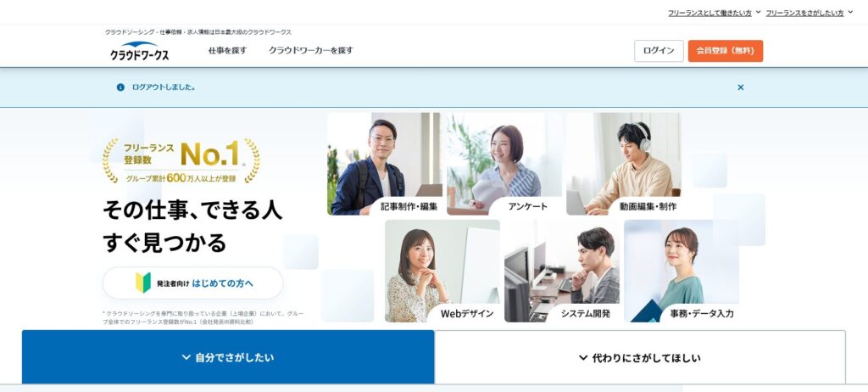Click the CrowdWorks logo
The height and width of the screenshot is (392, 868).
click(x=140, y=51)
